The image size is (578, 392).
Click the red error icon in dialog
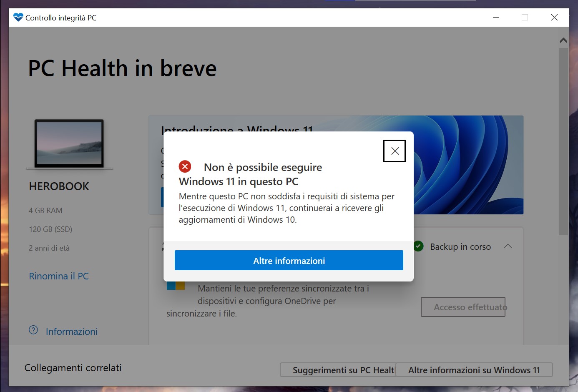point(185,166)
